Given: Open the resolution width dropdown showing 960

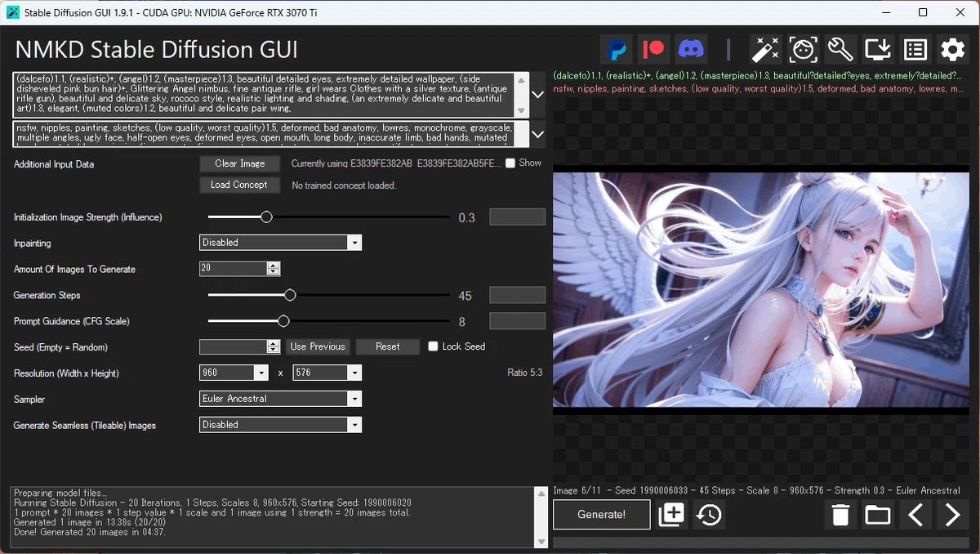Looking at the screenshot, I should point(234,373).
